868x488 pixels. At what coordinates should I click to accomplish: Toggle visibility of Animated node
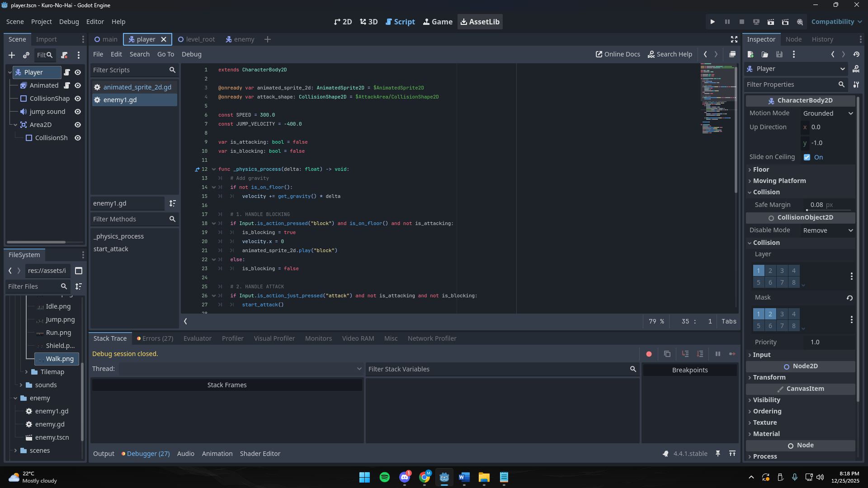click(78, 85)
